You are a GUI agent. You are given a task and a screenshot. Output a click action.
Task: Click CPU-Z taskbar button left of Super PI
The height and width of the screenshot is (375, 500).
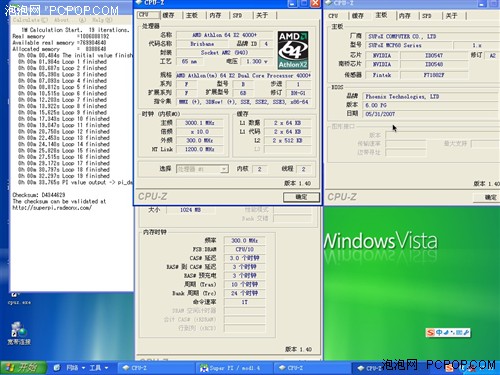pyautogui.click(x=156, y=368)
